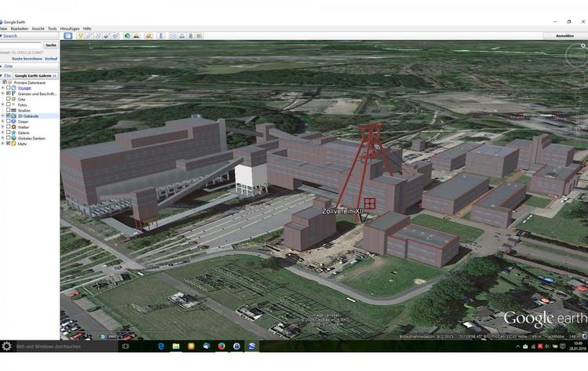Open Firefox from the taskbar
Screen dimensions: 588x371
[x=222, y=346]
